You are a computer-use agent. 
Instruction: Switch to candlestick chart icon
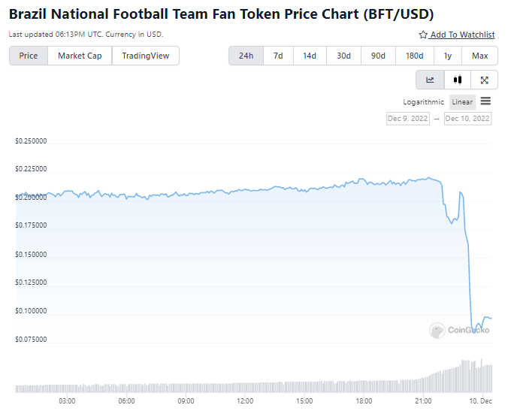tap(458, 80)
